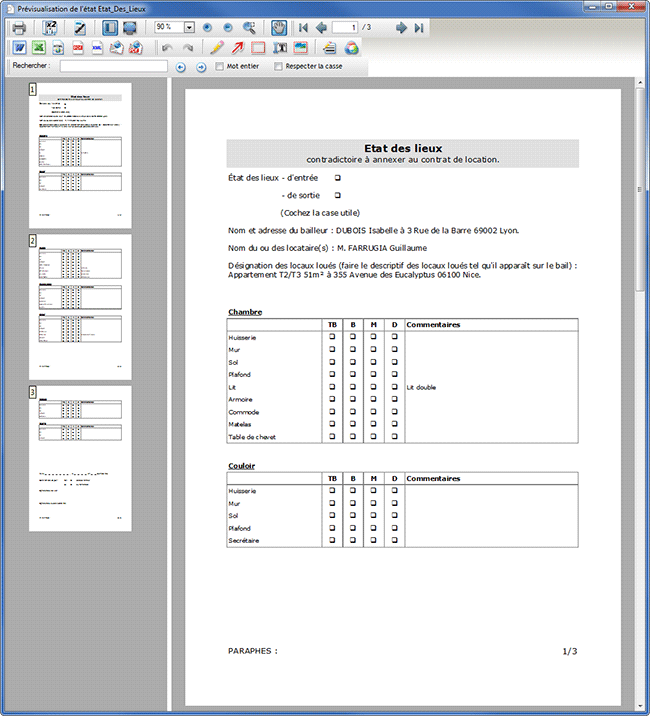Export the report to Excel

pyautogui.click(x=38, y=48)
